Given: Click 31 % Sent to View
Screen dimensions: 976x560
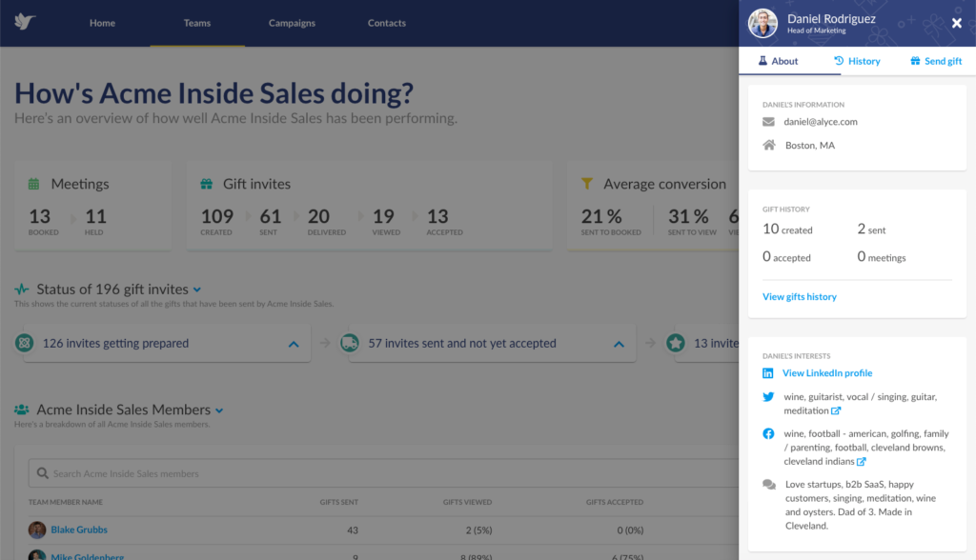Looking at the screenshot, I should [688, 216].
